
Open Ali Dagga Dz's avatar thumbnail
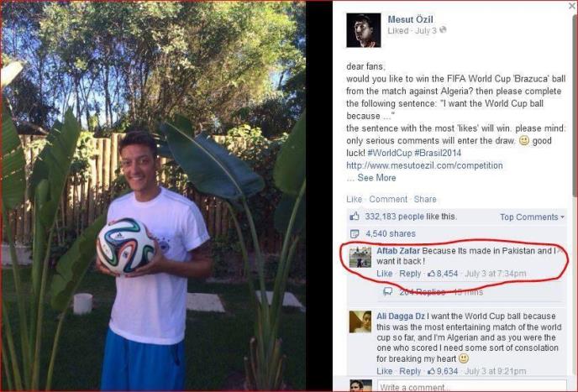coord(360,322)
